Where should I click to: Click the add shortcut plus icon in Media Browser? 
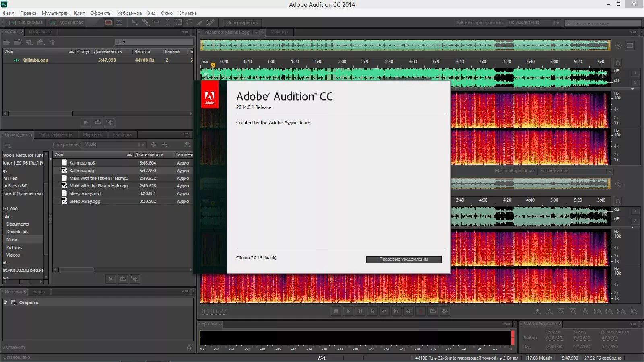point(165,144)
